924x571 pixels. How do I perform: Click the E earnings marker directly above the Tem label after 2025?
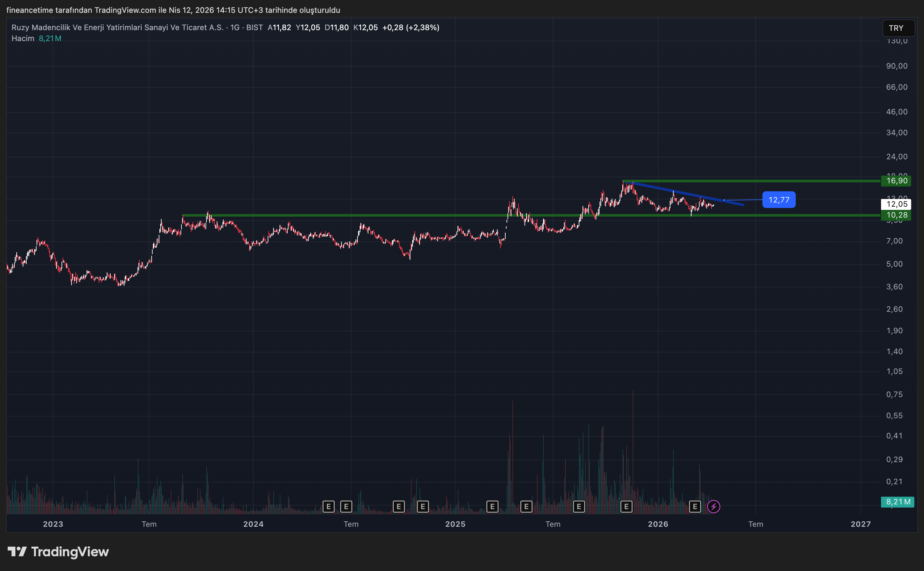pyautogui.click(x=578, y=506)
